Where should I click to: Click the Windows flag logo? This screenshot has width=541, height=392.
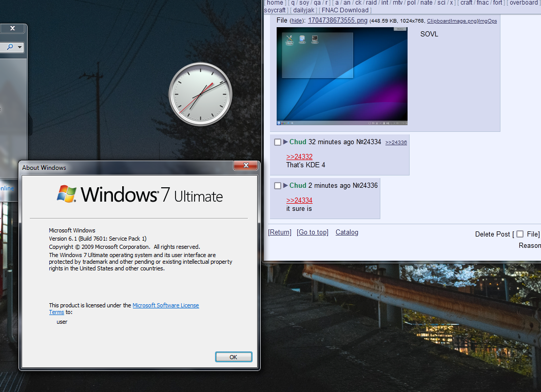click(x=67, y=194)
